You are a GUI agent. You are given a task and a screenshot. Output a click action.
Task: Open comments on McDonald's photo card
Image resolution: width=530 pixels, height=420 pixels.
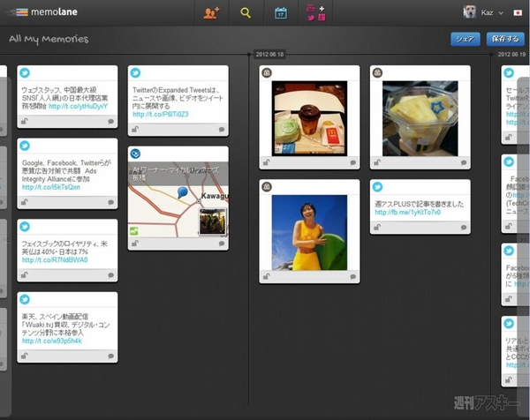[352, 162]
